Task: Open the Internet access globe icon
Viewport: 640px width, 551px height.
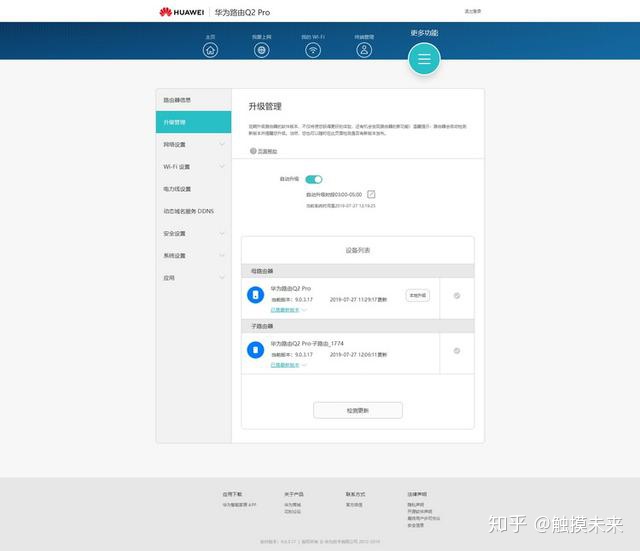Action: (262, 50)
